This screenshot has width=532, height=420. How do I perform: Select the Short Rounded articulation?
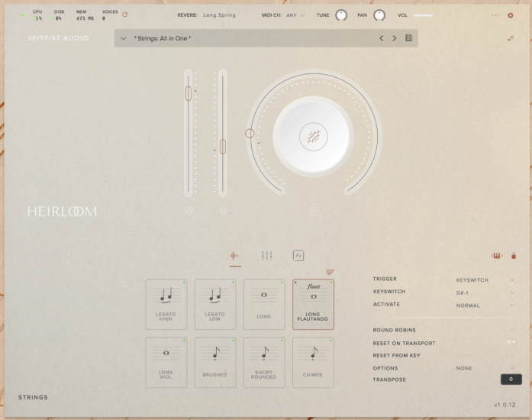[264, 362]
